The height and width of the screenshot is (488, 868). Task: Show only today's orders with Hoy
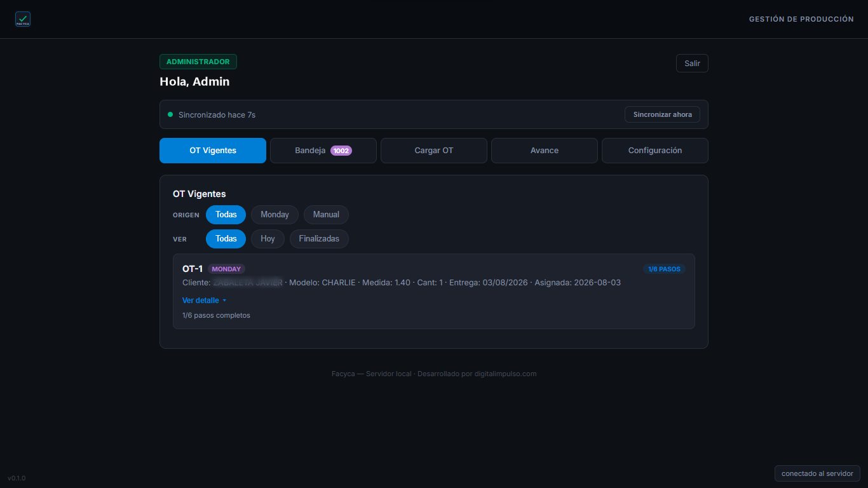tap(268, 239)
